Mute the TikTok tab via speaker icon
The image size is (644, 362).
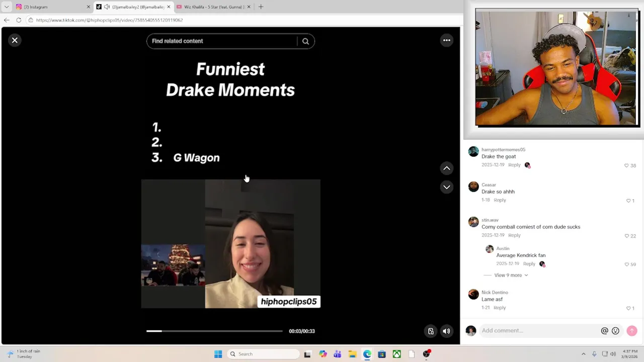tap(107, 7)
